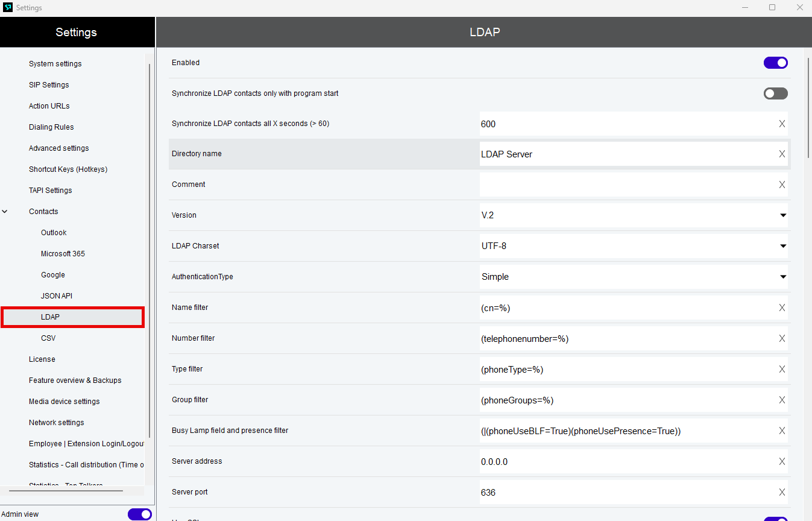Click the sidebar horizontal scrollbar

(x=66, y=491)
